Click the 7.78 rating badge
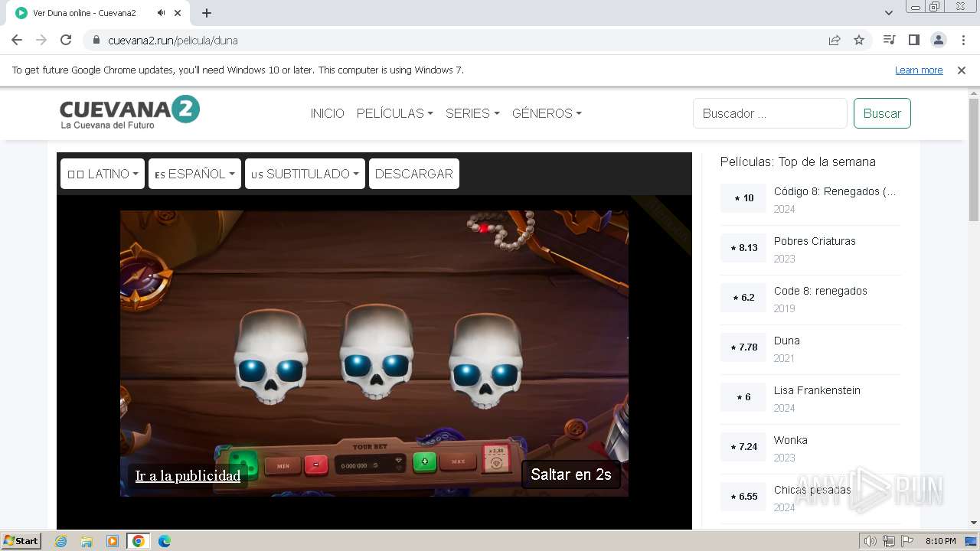The height and width of the screenshot is (551, 980). (743, 347)
